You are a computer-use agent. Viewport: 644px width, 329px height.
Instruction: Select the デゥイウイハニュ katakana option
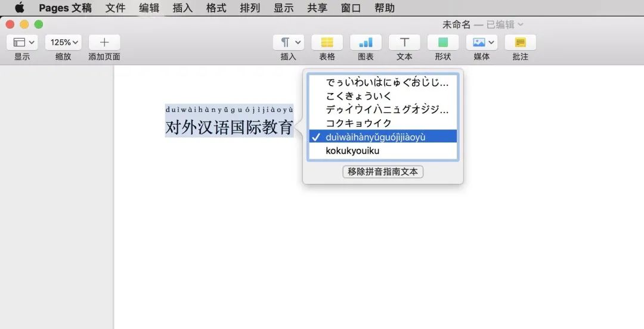tap(383, 109)
